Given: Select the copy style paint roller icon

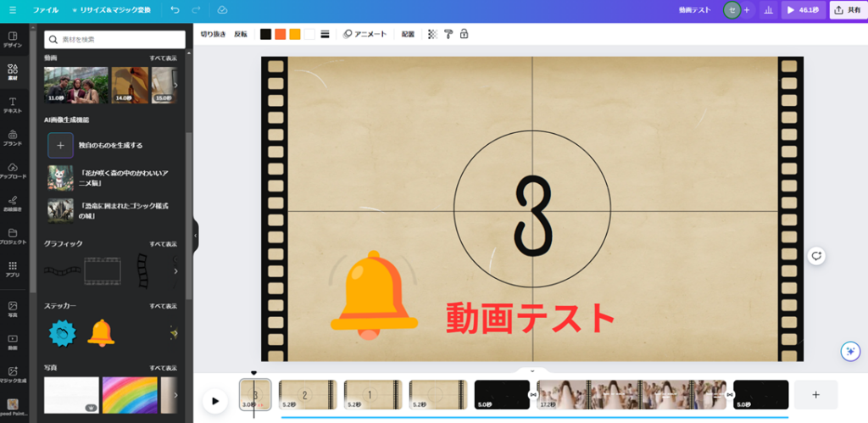Looking at the screenshot, I should [448, 34].
